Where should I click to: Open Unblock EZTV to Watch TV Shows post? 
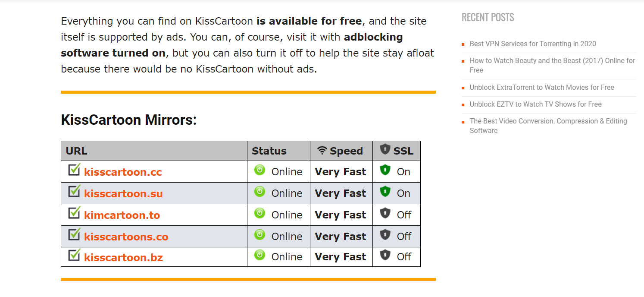[535, 104]
